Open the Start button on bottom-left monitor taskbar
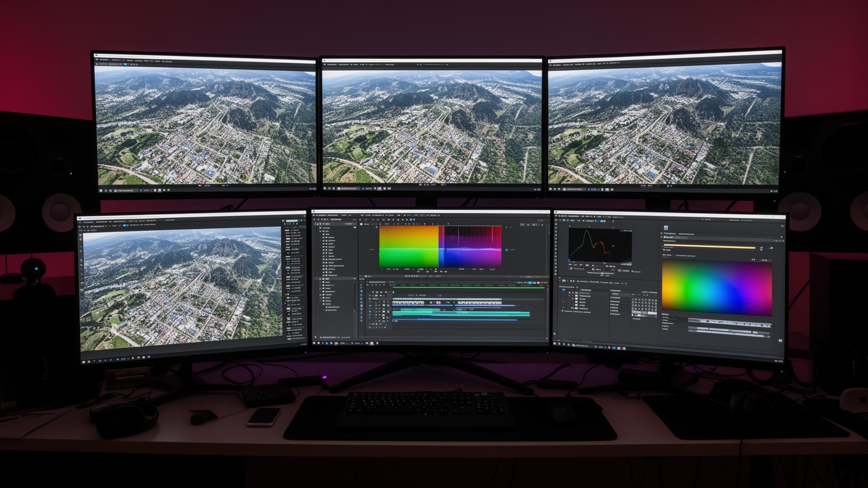The width and height of the screenshot is (868, 488). (x=84, y=362)
